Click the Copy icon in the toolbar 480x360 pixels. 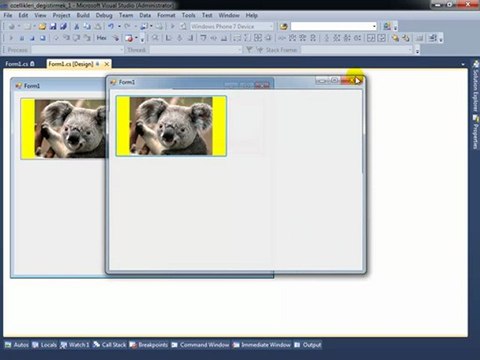[87, 26]
